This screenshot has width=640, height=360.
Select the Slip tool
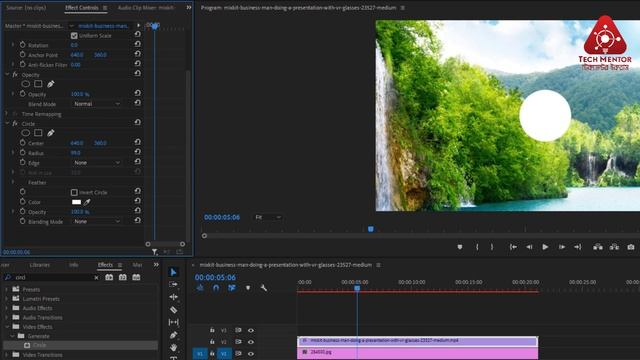click(x=173, y=322)
